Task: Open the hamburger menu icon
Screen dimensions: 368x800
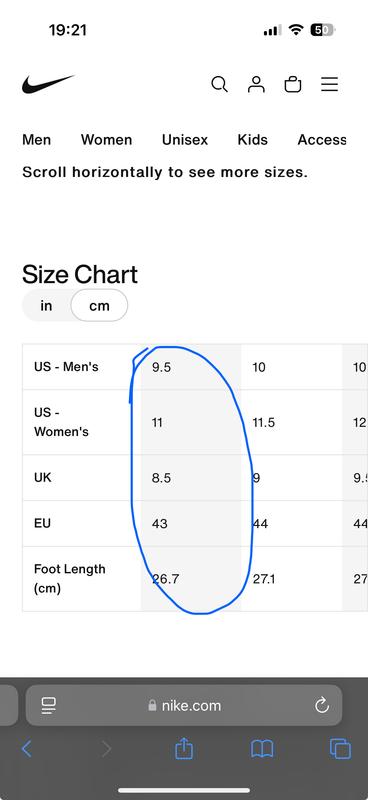Action: 330,84
